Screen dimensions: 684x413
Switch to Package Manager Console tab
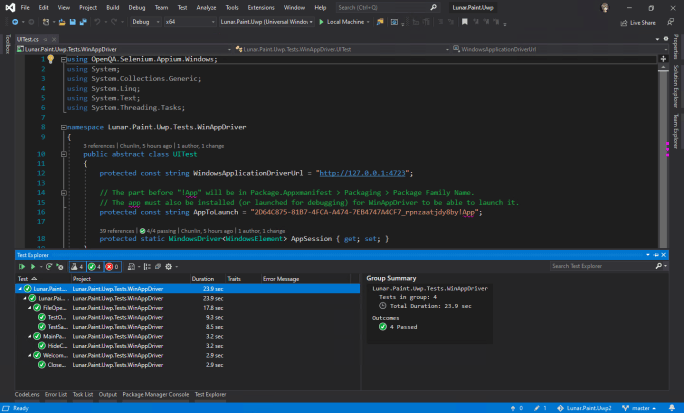tap(156, 394)
